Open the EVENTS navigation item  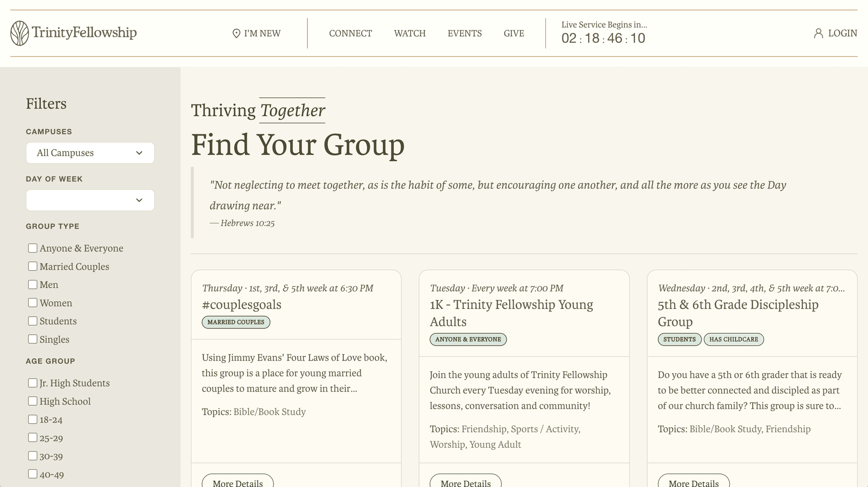465,33
